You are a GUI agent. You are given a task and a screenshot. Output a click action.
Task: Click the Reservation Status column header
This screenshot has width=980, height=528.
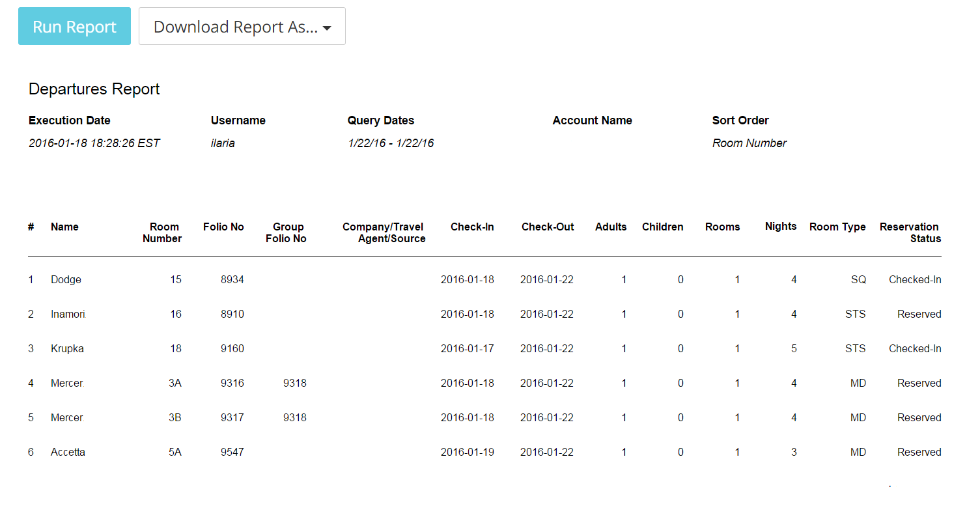point(910,233)
